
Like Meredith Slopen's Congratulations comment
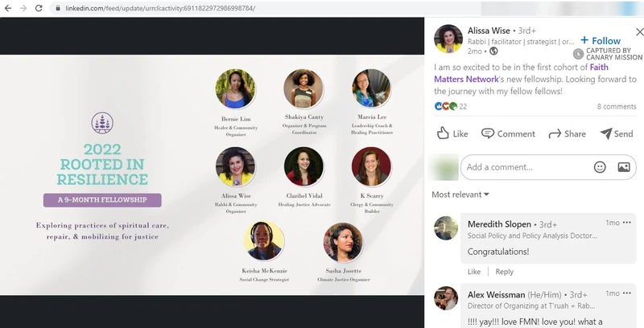click(473, 272)
